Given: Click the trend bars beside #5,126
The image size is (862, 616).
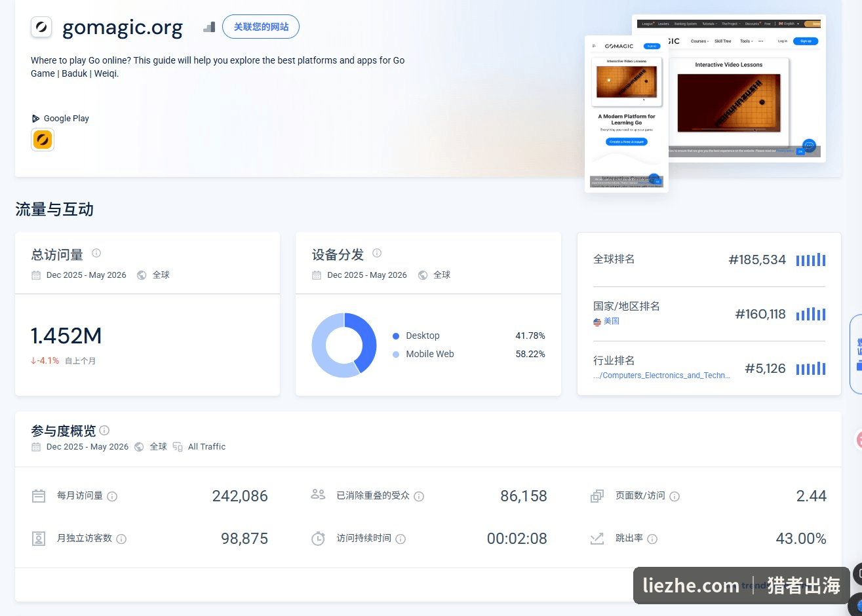Looking at the screenshot, I should (x=811, y=368).
